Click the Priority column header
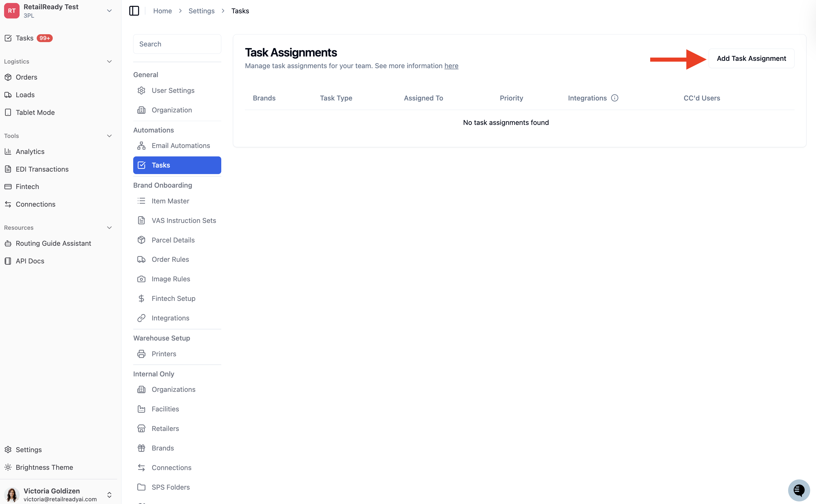 511,98
